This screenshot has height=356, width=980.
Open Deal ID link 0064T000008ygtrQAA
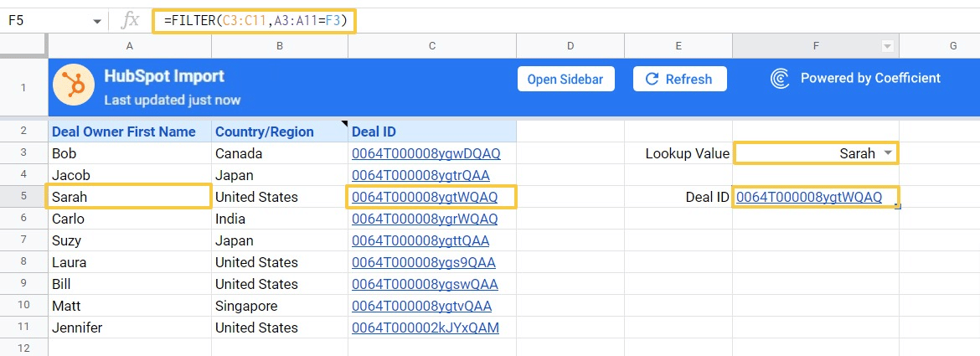[x=420, y=176]
